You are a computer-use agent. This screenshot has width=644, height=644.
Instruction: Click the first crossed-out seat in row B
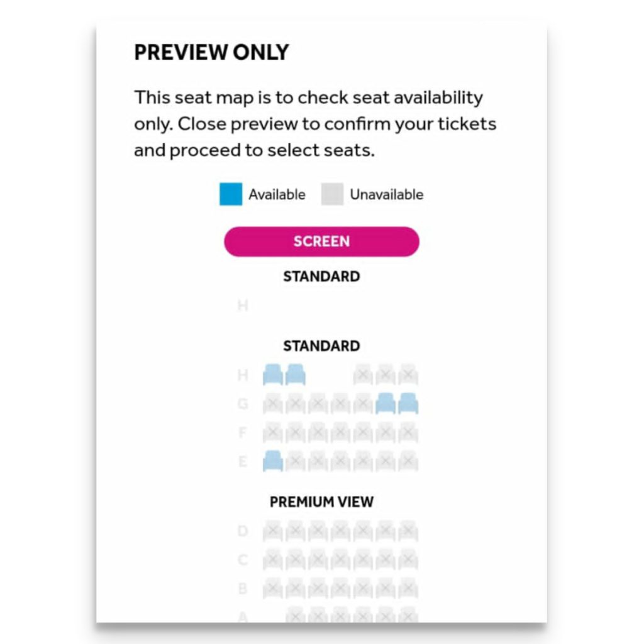click(273, 588)
